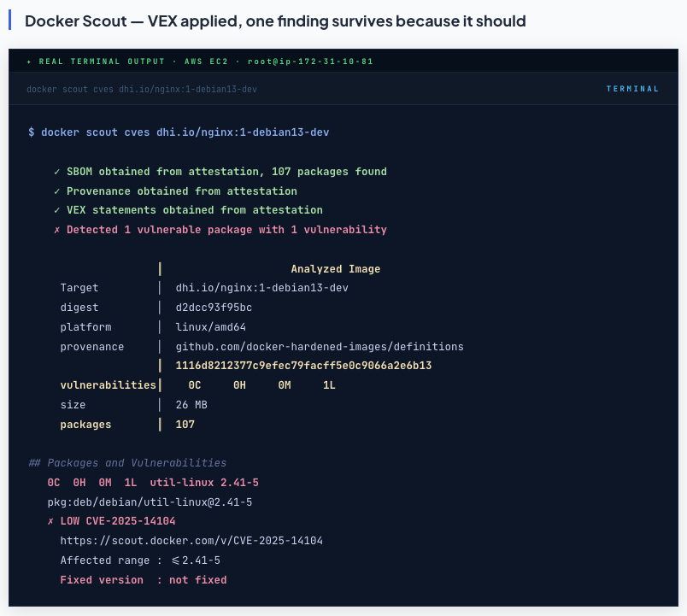Click the 'root@ip-172-31-10-81' host text
The width and height of the screenshot is (687, 616).
point(310,62)
